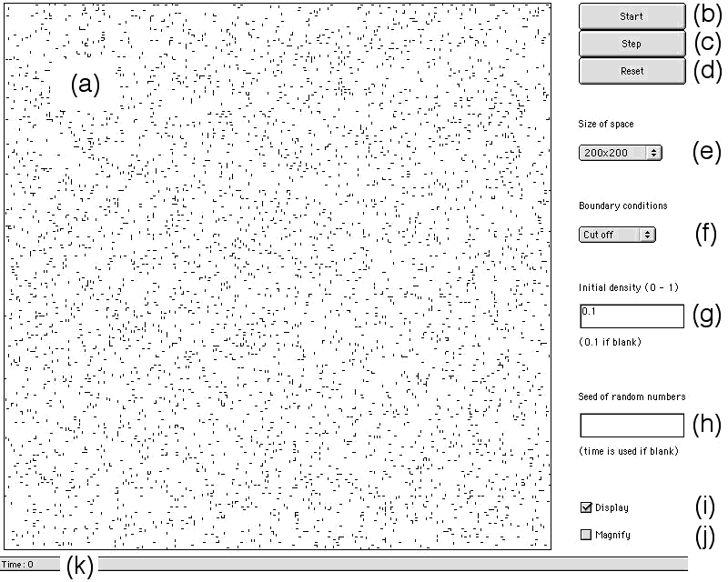The width and height of the screenshot is (728, 582).
Task: Enable the Magnify checkbox
Action: (x=586, y=535)
